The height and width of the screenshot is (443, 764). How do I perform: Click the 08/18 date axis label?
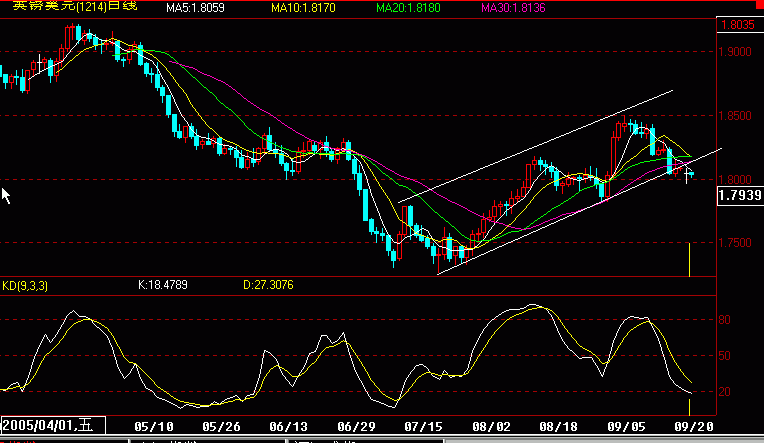click(558, 427)
